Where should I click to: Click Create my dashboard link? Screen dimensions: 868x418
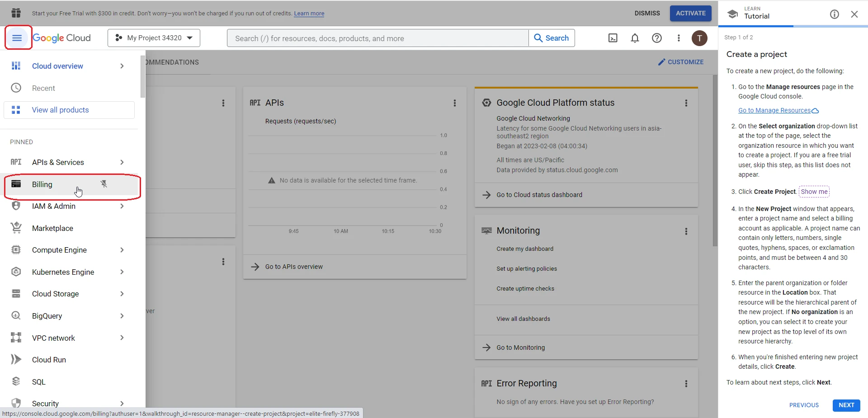click(525, 249)
